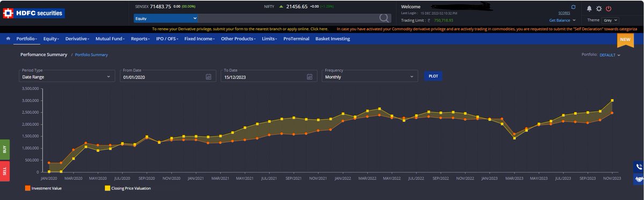Open the settings gear icon
This screenshot has width=644, height=200.
tap(599, 9)
